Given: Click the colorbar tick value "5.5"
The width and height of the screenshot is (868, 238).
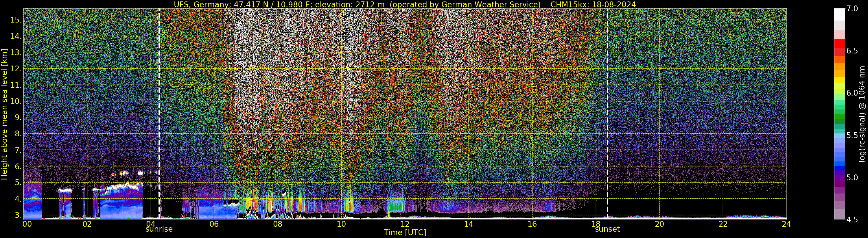Looking at the screenshot, I should pos(852,135).
